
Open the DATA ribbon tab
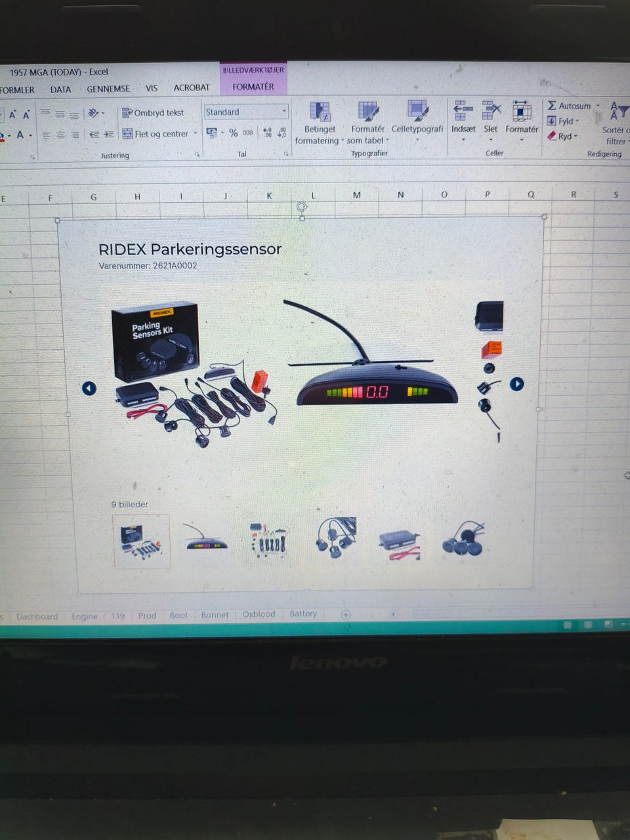[60, 89]
